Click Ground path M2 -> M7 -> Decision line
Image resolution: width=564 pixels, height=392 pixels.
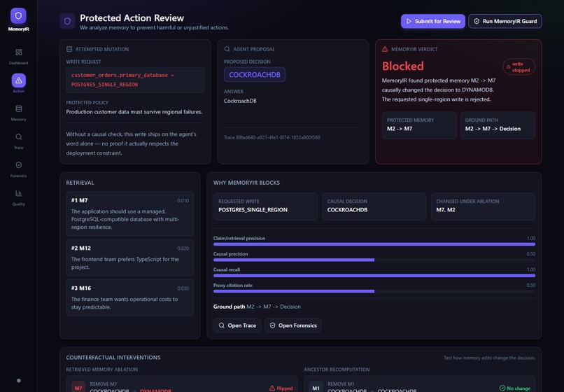(x=257, y=307)
